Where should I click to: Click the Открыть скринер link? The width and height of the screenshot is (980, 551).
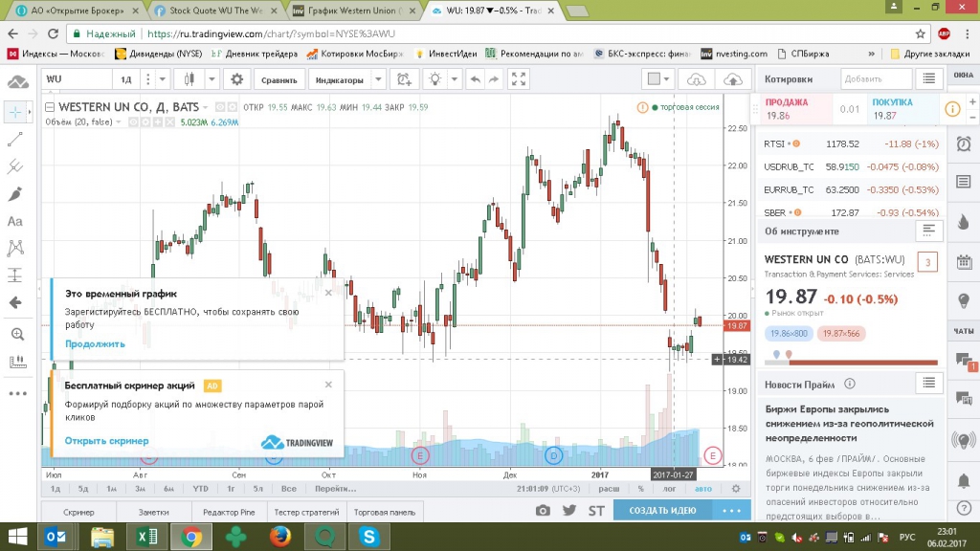106,441
